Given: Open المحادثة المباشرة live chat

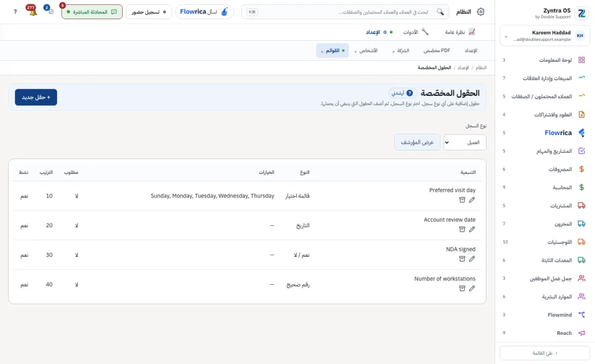Looking at the screenshot, I should (x=92, y=12).
